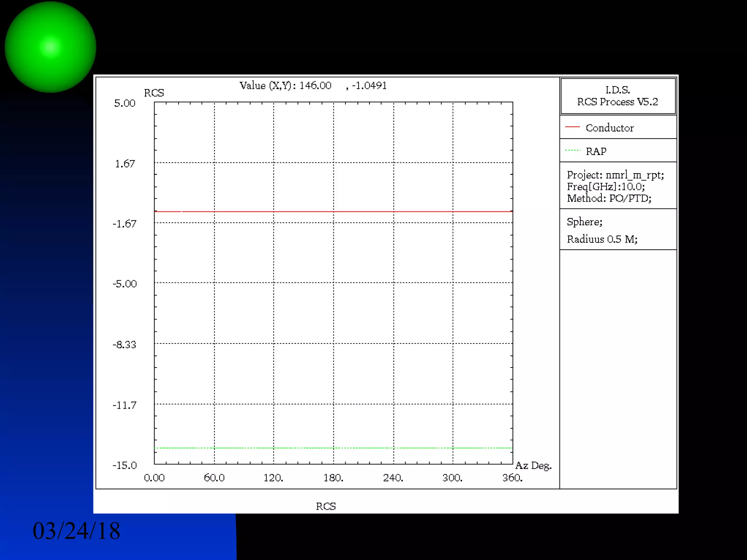Click the 180. x-axis tick label
This screenshot has width=747, height=560.
point(333,478)
